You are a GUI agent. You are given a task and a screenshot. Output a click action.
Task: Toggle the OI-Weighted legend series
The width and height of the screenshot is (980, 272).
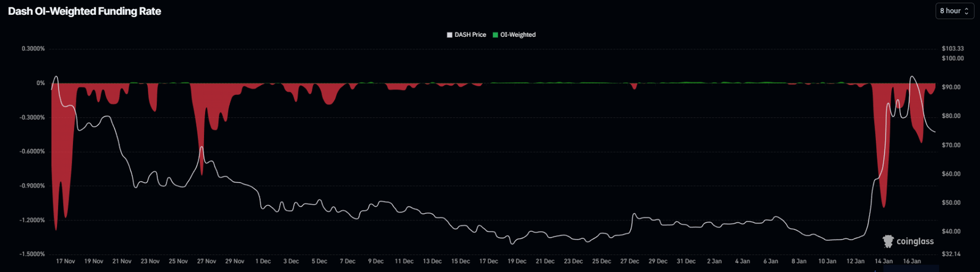pyautogui.click(x=514, y=35)
